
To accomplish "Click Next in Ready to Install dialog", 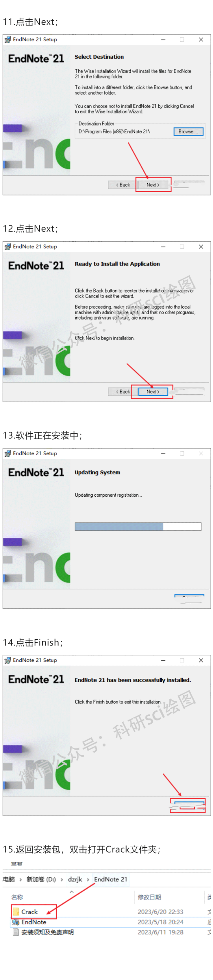I will (x=153, y=392).
